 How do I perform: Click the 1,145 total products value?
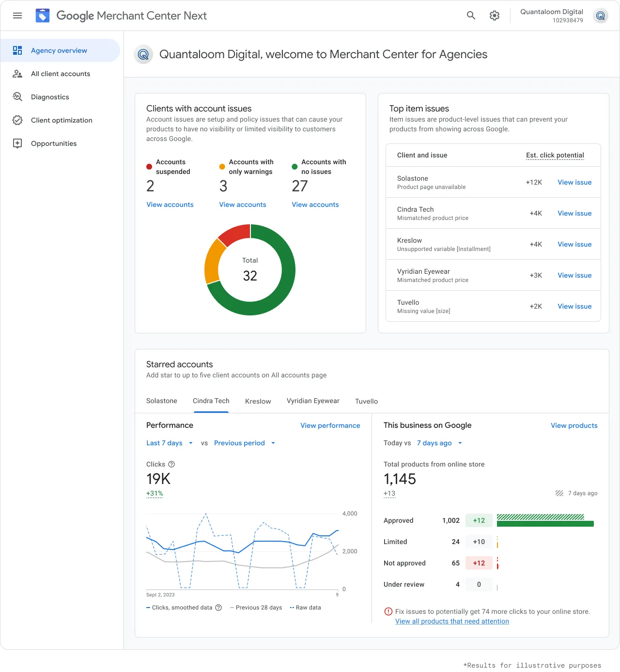[x=400, y=479]
